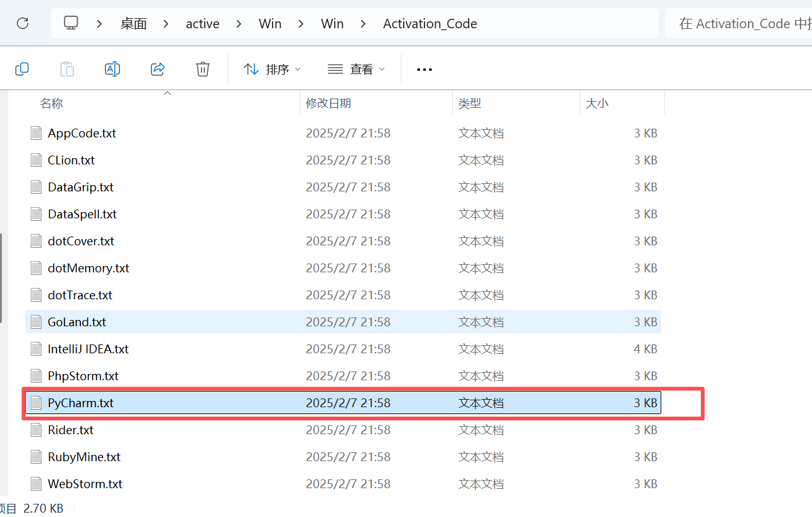812x517 pixels.
Task: Select the PyCharm.txt file
Action: [343, 403]
